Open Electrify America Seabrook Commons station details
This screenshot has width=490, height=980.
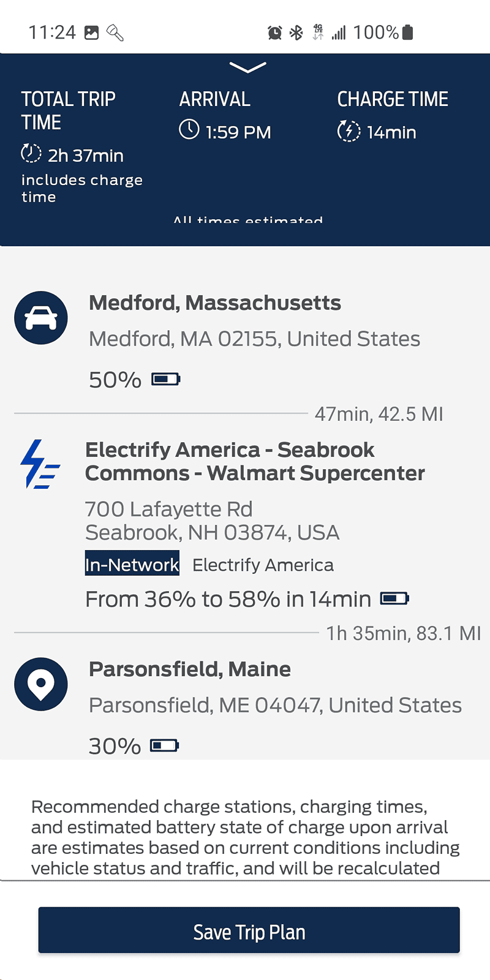255,461
